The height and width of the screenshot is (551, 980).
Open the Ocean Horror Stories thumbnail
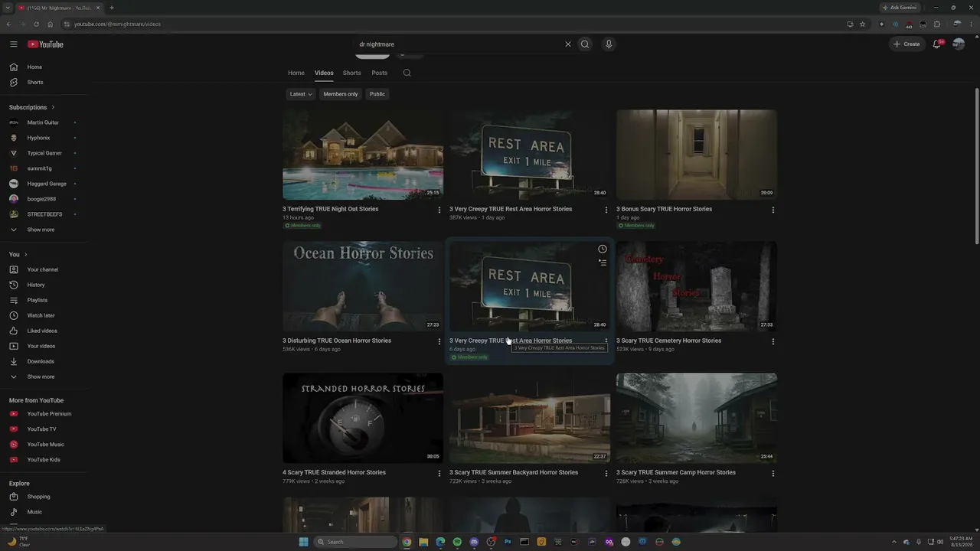[x=363, y=286]
